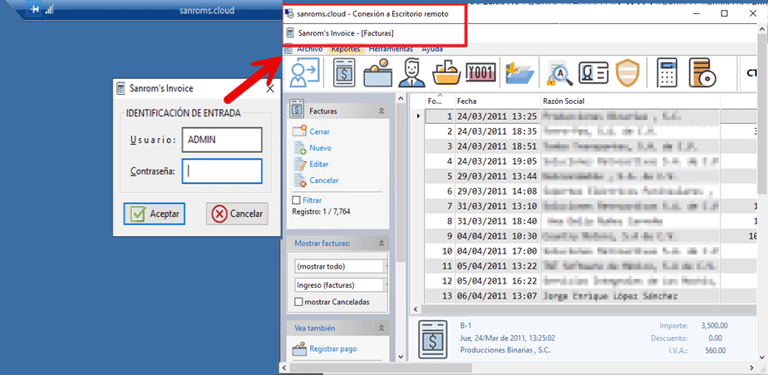The image size is (768, 375).
Task: Open the Reportes menu
Action: coord(345,49)
